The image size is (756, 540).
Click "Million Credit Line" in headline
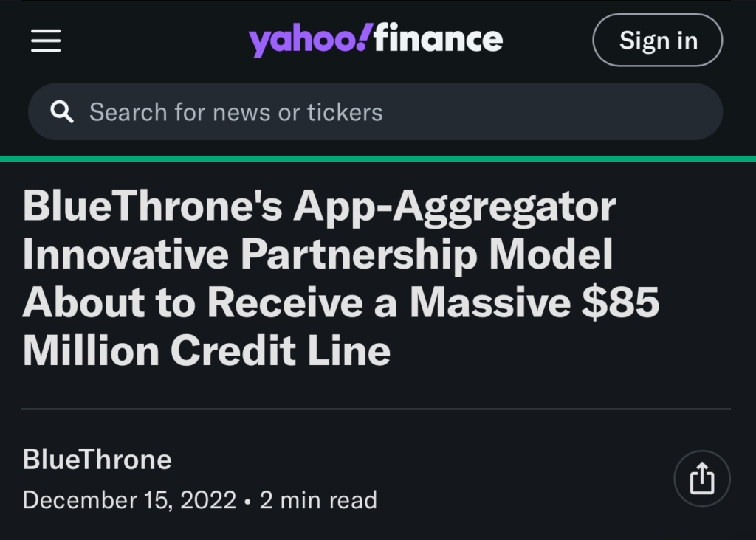[207, 350]
